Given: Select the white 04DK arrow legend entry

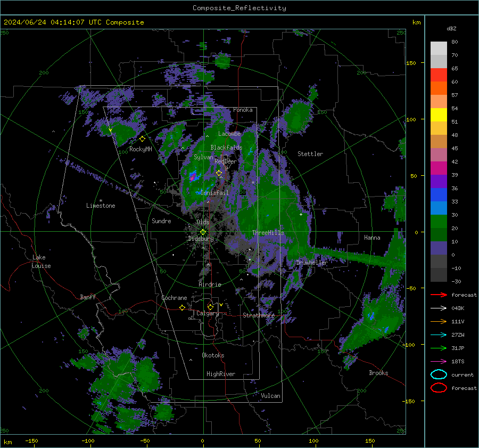Looking at the screenshot, I should click(439, 308).
